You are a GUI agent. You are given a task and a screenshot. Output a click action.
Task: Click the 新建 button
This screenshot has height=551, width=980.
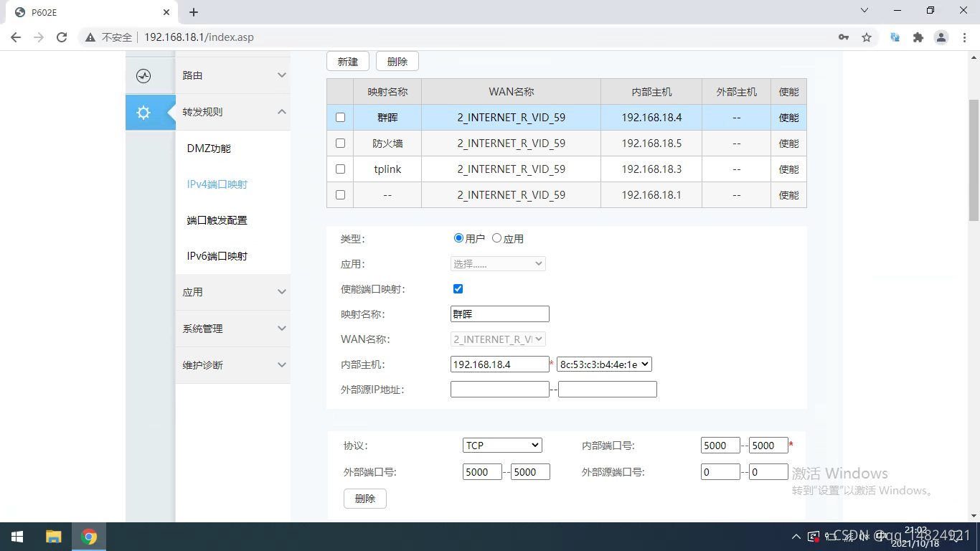(348, 62)
